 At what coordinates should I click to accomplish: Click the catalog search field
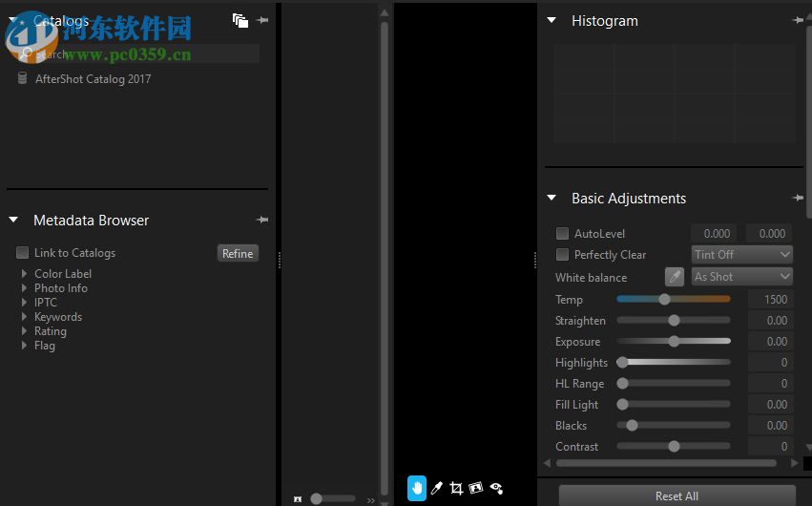coord(137,53)
